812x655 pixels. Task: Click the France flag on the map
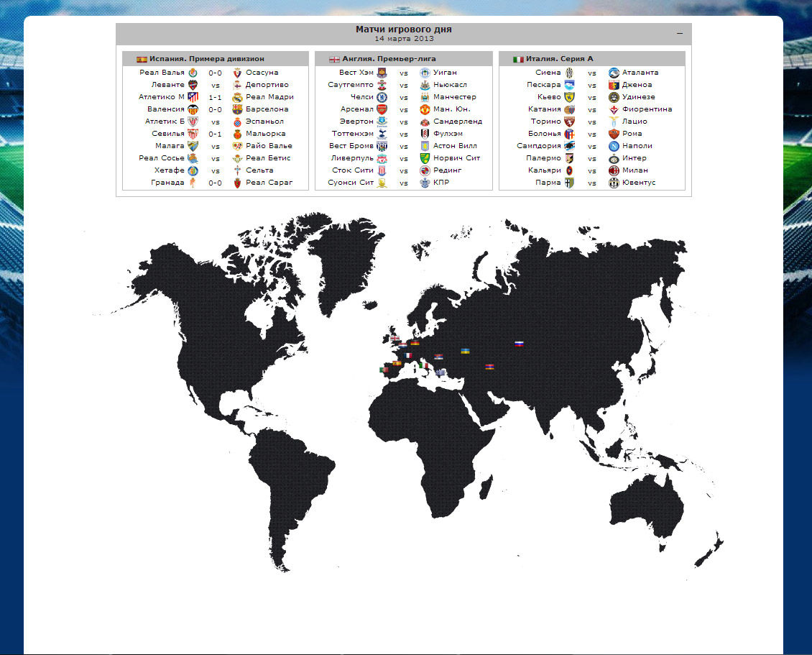408,355
